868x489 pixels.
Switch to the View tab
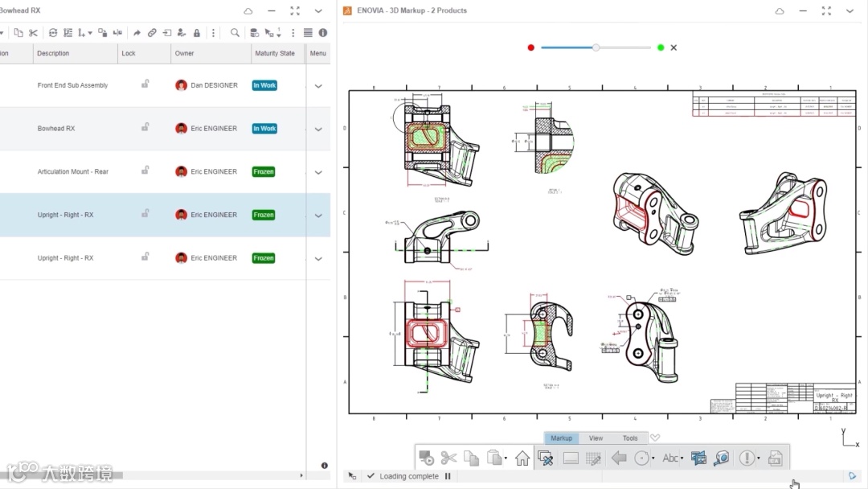click(x=596, y=438)
